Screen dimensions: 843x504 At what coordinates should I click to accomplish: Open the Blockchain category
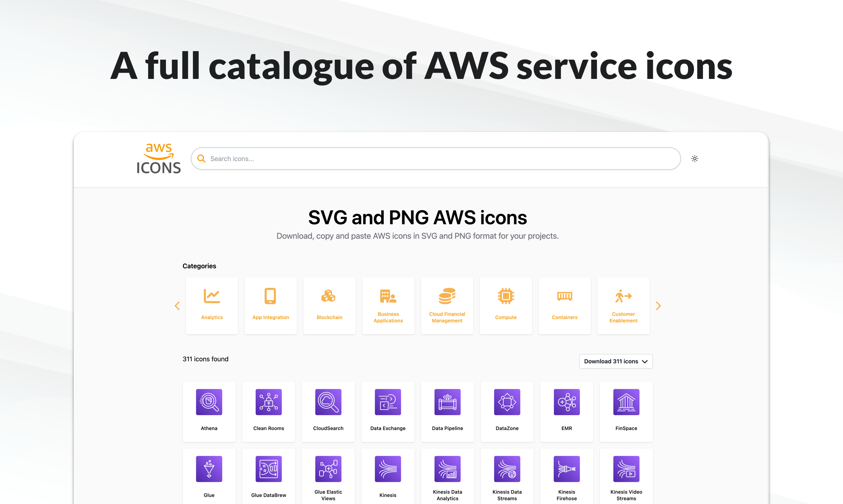tap(329, 306)
